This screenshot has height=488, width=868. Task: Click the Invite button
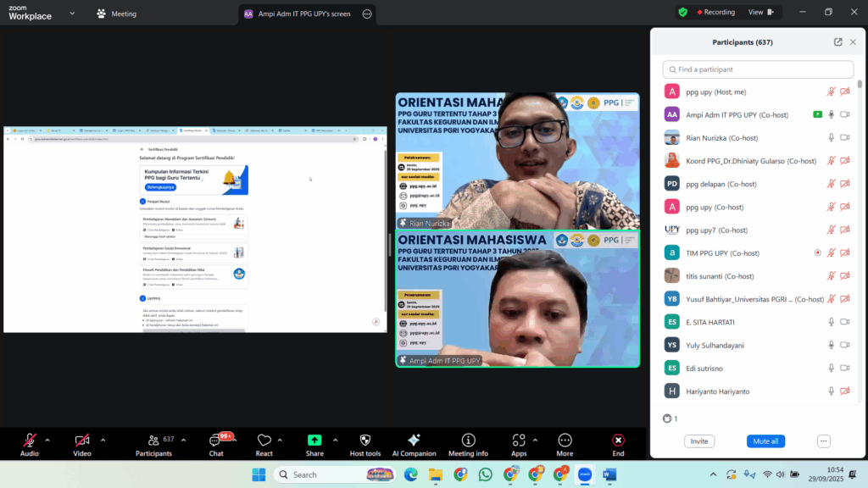tap(699, 441)
